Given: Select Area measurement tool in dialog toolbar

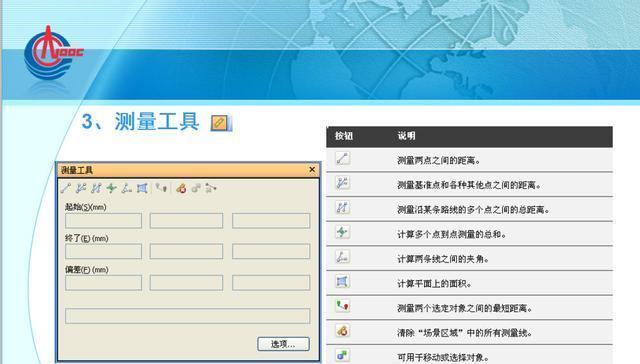Looking at the screenshot, I should click(x=142, y=188).
